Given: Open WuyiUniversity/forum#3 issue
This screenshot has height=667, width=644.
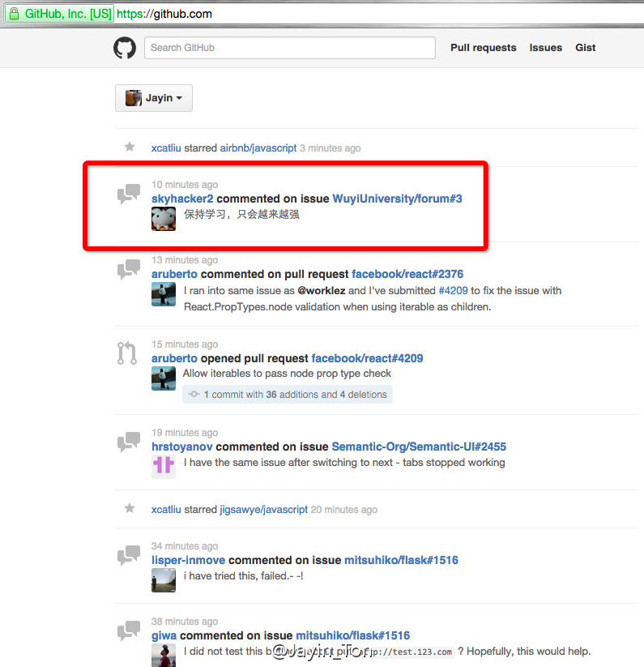Looking at the screenshot, I should tap(397, 199).
